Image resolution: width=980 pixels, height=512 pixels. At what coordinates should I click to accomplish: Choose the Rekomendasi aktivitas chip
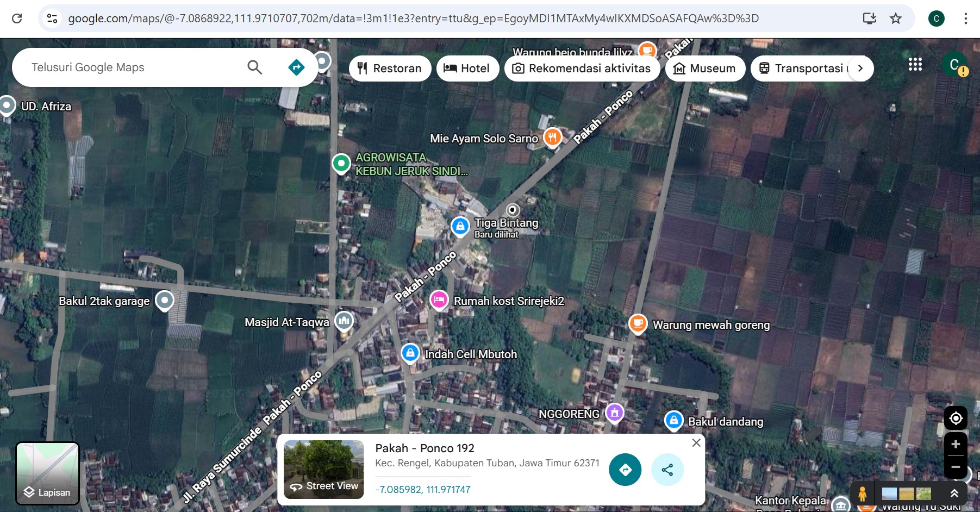click(582, 68)
